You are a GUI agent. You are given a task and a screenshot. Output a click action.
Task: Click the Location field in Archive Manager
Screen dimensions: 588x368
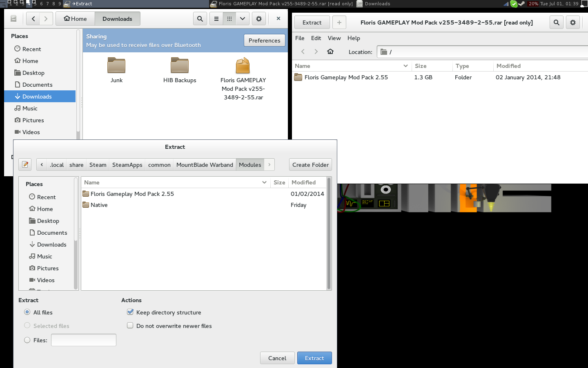[482, 52]
